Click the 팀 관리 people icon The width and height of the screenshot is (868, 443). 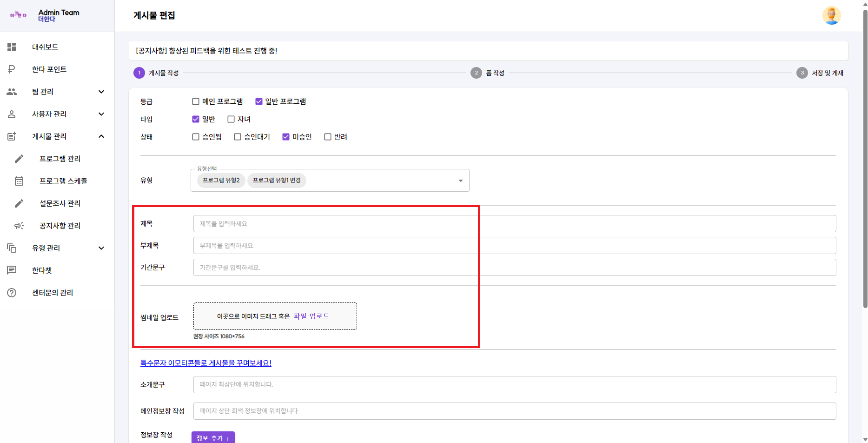pos(12,92)
